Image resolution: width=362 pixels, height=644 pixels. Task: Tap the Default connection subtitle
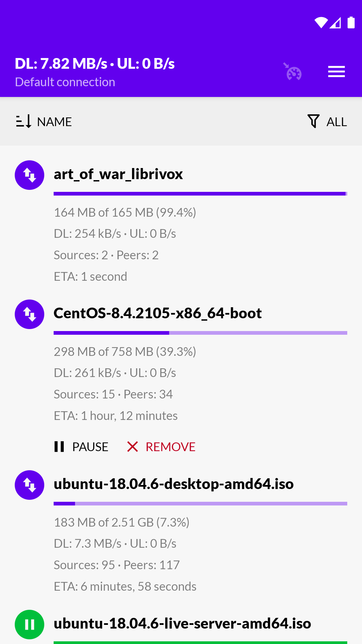(x=65, y=82)
